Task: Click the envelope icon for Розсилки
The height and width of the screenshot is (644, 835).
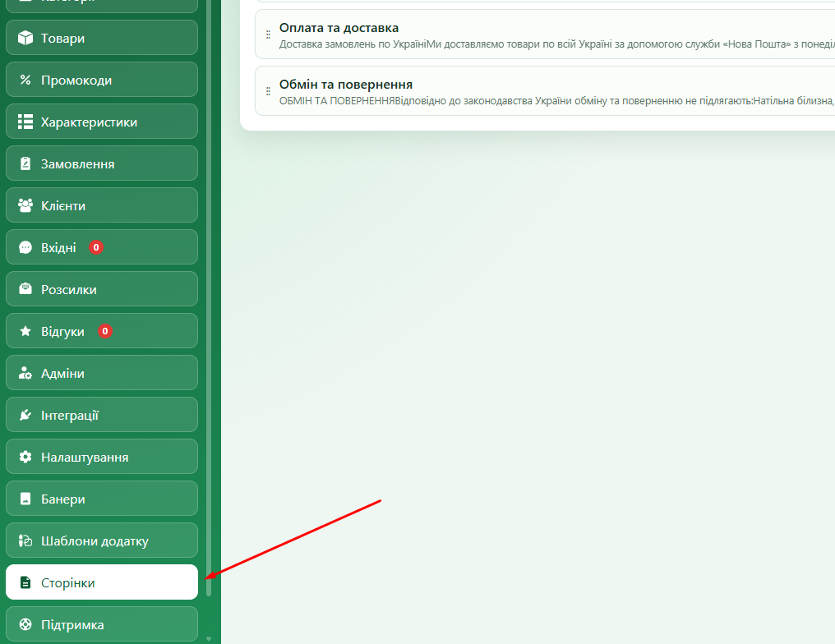Action: 25,289
